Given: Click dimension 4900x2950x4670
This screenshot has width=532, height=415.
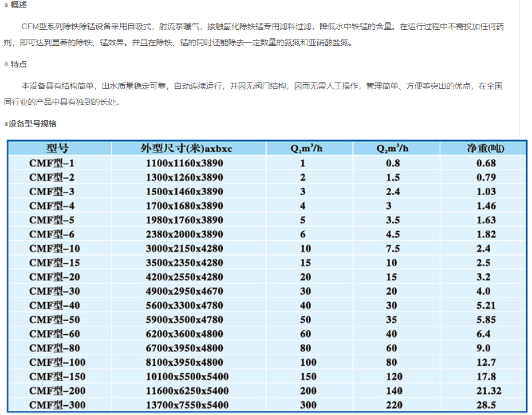Looking at the screenshot, I should point(184,291).
